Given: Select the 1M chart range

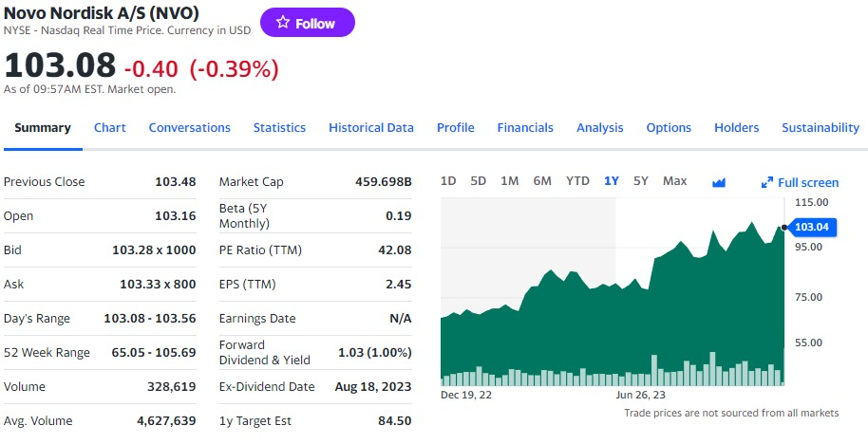Looking at the screenshot, I should pos(509,181).
